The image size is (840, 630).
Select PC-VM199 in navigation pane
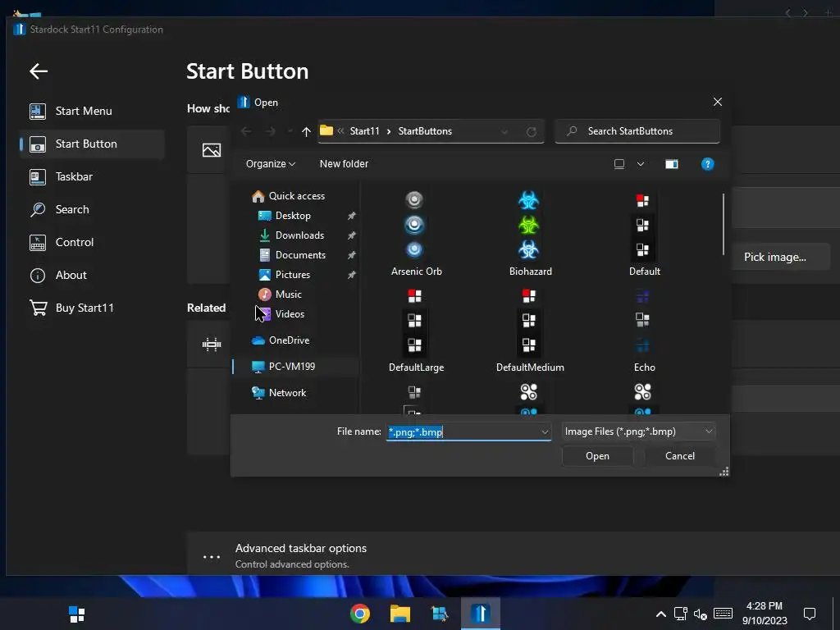[x=291, y=367]
